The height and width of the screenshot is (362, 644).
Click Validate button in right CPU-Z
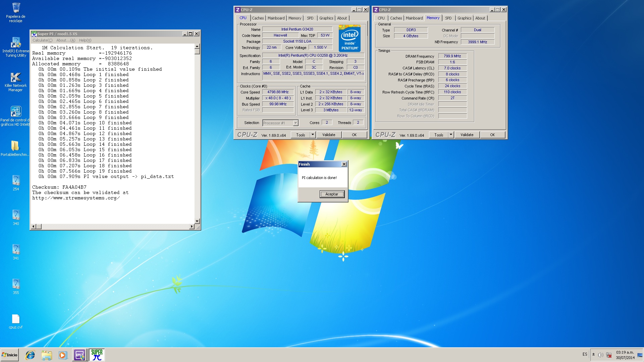tap(467, 135)
